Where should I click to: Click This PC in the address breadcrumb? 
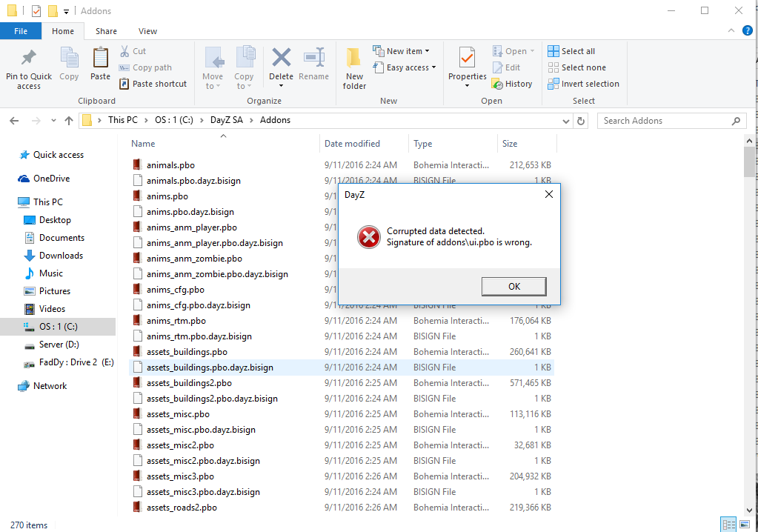pos(123,120)
